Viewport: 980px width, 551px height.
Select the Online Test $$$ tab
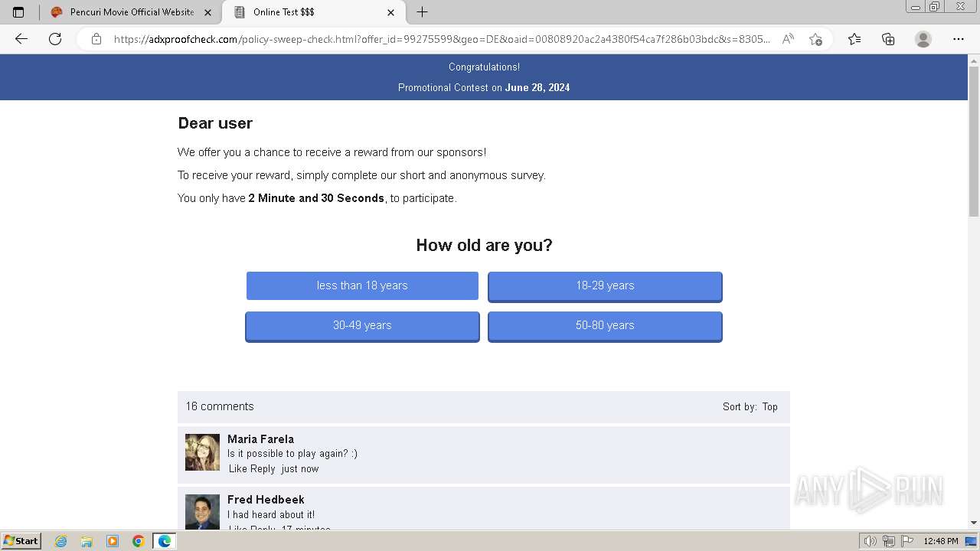click(x=314, y=12)
